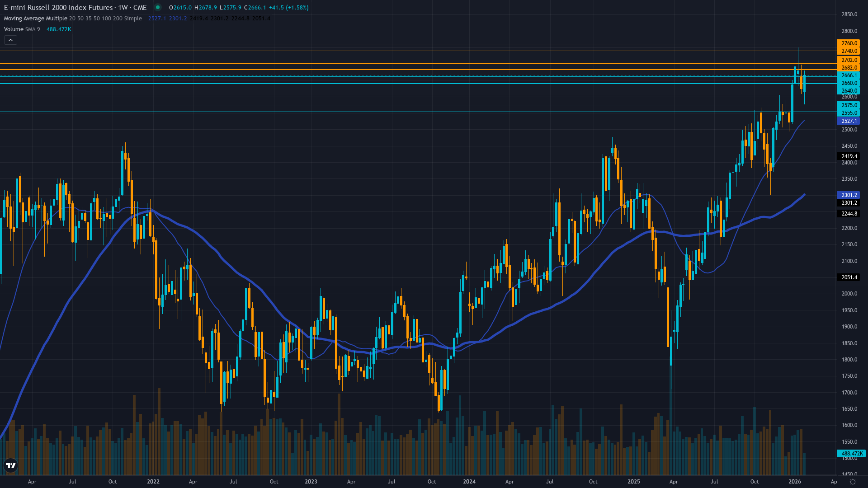Click the 2024 label on time axis
The height and width of the screenshot is (488, 868).
click(469, 482)
